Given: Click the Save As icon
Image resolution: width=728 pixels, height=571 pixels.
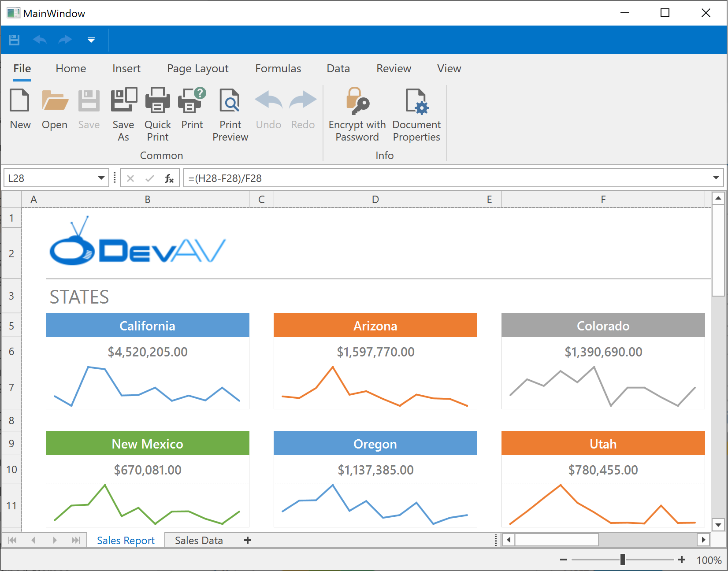Looking at the screenshot, I should pyautogui.click(x=123, y=100).
